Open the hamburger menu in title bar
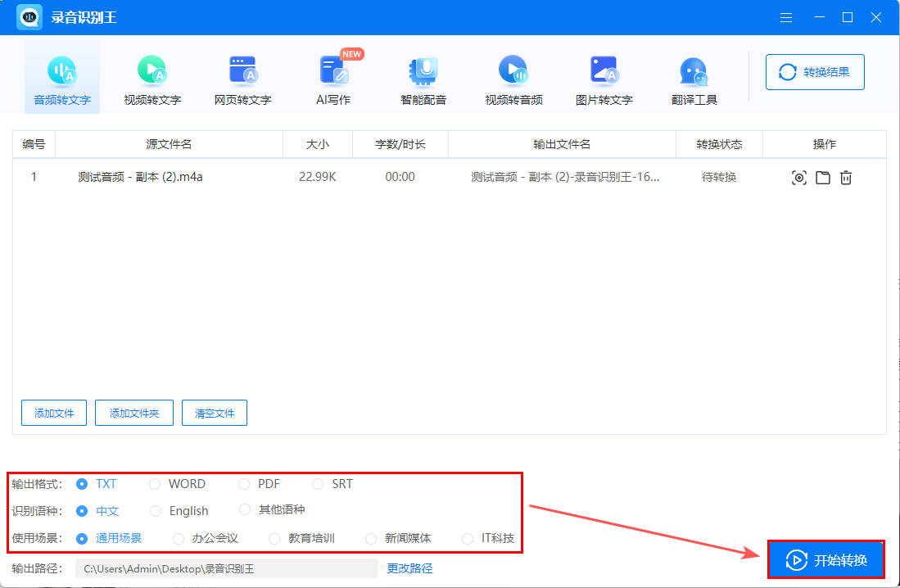 (x=786, y=17)
